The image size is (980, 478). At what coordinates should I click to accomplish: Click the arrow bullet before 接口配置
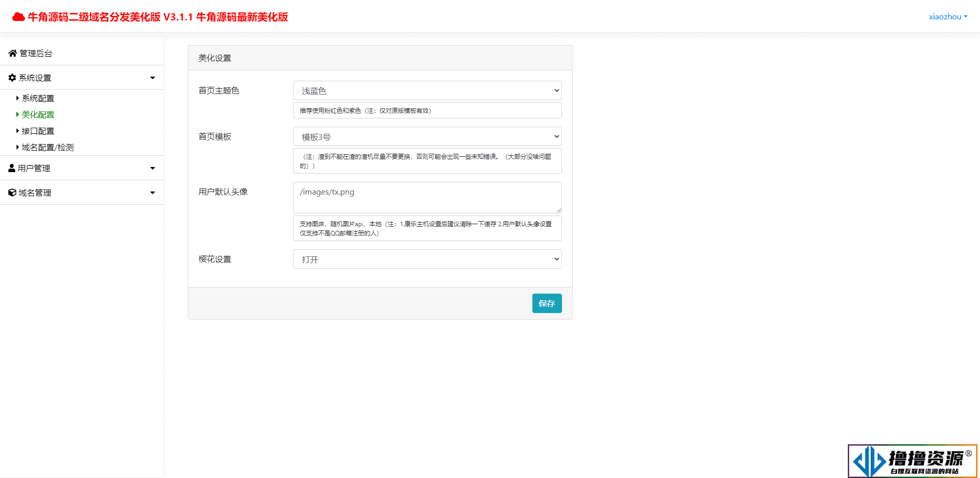pyautogui.click(x=17, y=131)
